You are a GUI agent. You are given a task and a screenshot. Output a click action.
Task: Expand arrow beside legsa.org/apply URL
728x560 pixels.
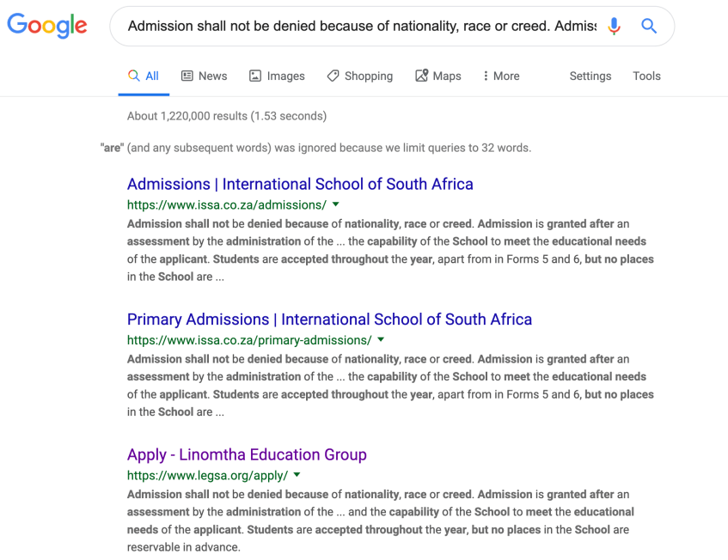point(297,475)
